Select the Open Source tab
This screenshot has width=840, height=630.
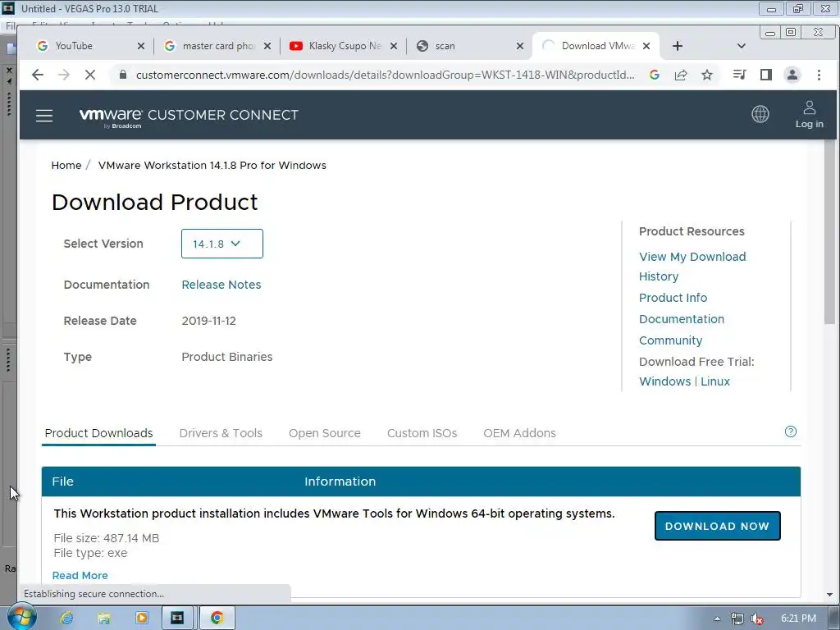click(325, 433)
